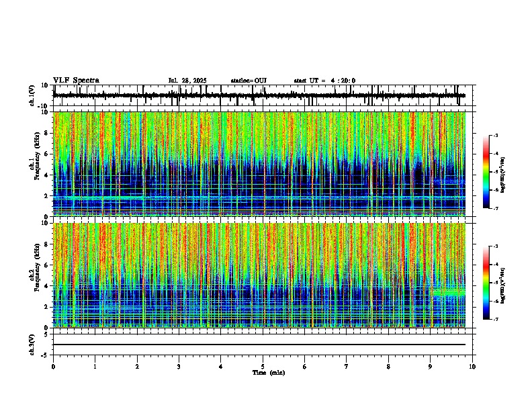Click the ch.2 color scale log(PSD) unit label
The width and height of the screenshot is (532, 411).
pyautogui.click(x=503, y=285)
